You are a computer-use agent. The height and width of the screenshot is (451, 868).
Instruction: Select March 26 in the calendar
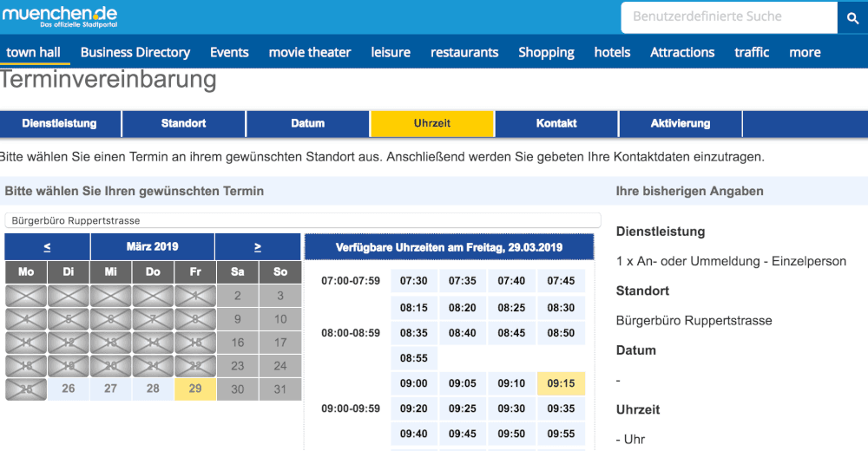coord(69,389)
